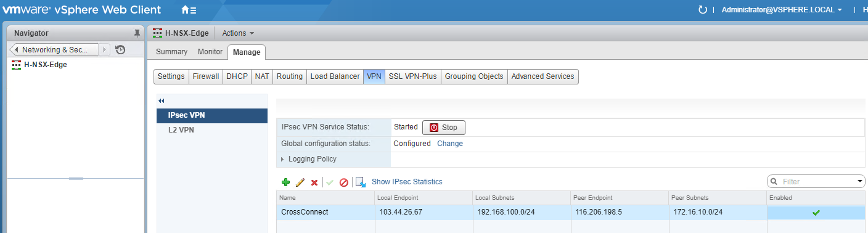This screenshot has width=868, height=233.
Task: Click the Navigator panel resize handle
Action: (x=75, y=178)
